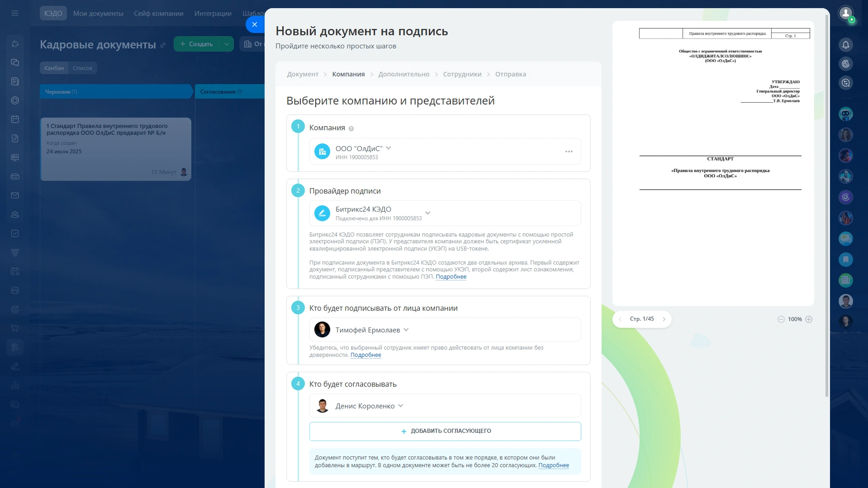Open notifications bell in right sidebar
This screenshot has height=488, width=868.
(845, 45)
